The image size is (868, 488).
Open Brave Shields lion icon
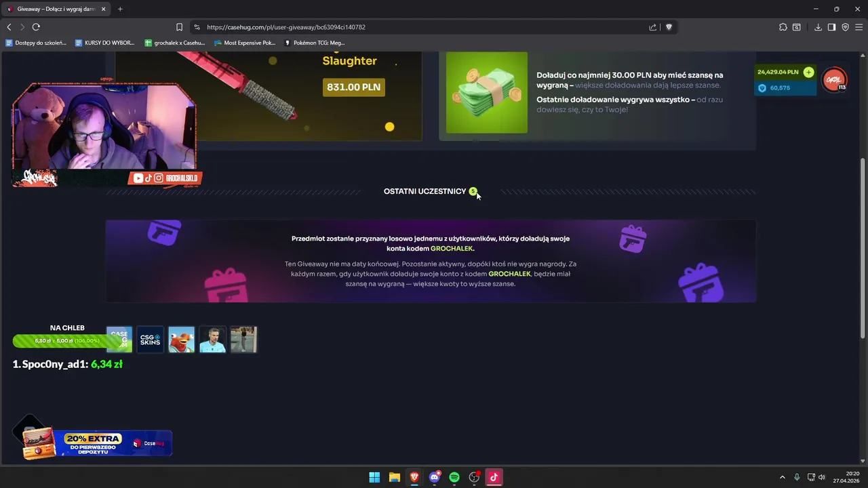point(669,27)
